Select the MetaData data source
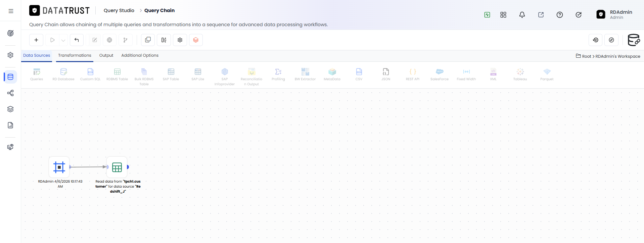Screen dimensions: 644x243 [x=332, y=75]
